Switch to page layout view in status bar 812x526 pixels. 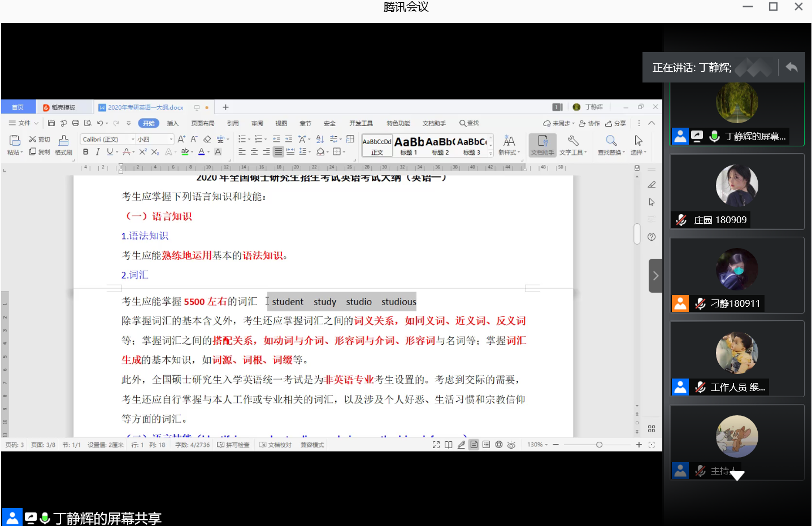click(x=474, y=445)
